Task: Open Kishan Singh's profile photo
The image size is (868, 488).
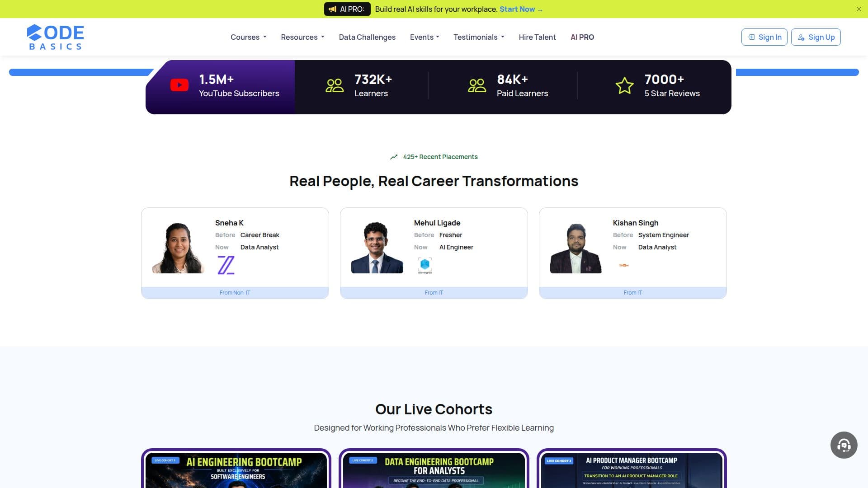Action: 576,247
